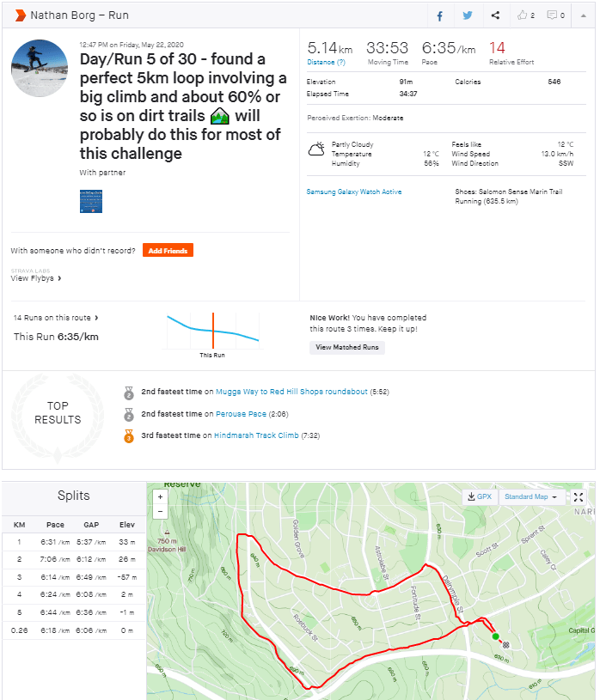Download the GPX file
Image resolution: width=600 pixels, height=700 pixels.
tap(479, 497)
